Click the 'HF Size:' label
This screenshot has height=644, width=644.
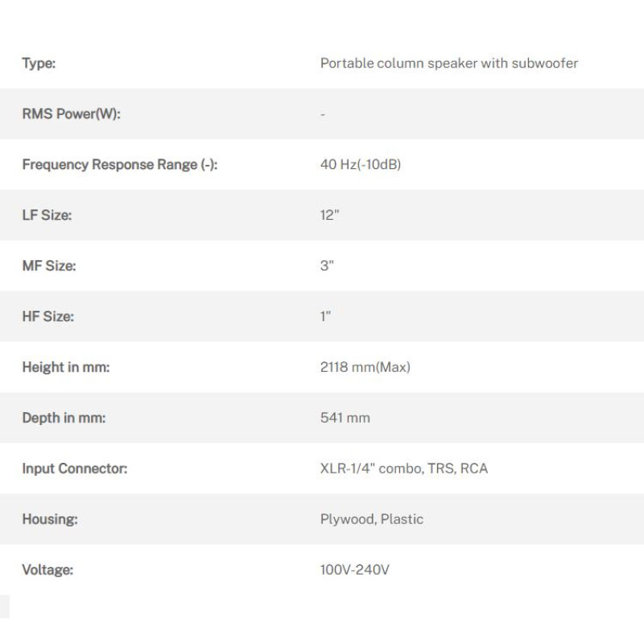point(47,316)
